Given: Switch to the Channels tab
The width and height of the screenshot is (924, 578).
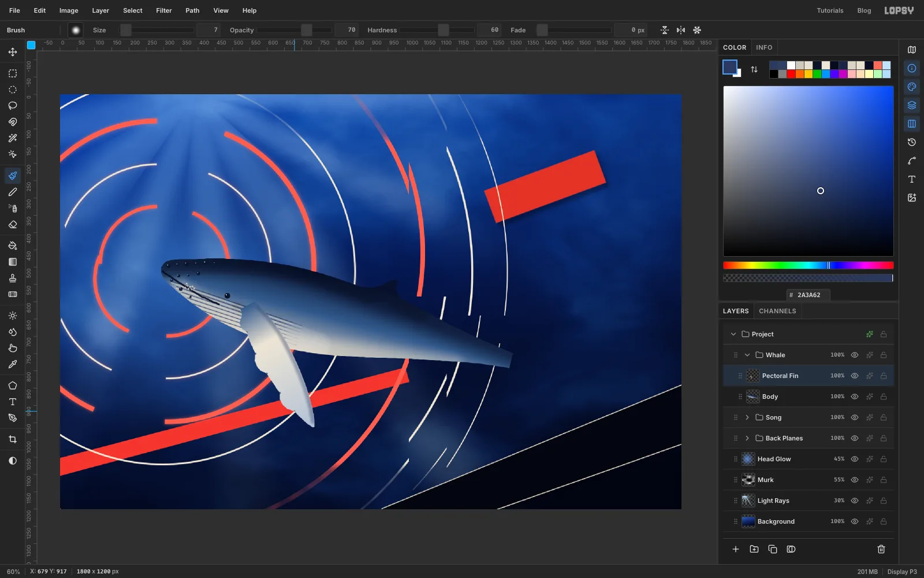Looking at the screenshot, I should (777, 311).
